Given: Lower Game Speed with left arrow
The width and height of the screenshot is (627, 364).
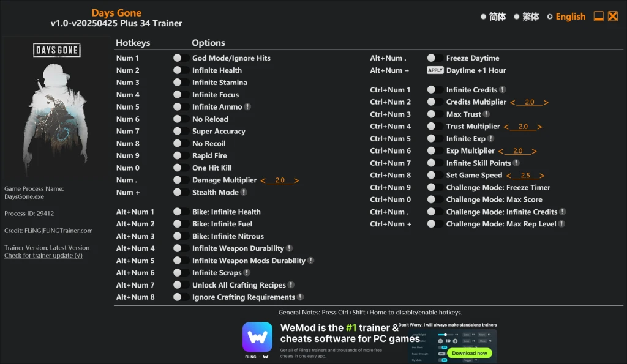Looking at the screenshot, I should (x=508, y=176).
